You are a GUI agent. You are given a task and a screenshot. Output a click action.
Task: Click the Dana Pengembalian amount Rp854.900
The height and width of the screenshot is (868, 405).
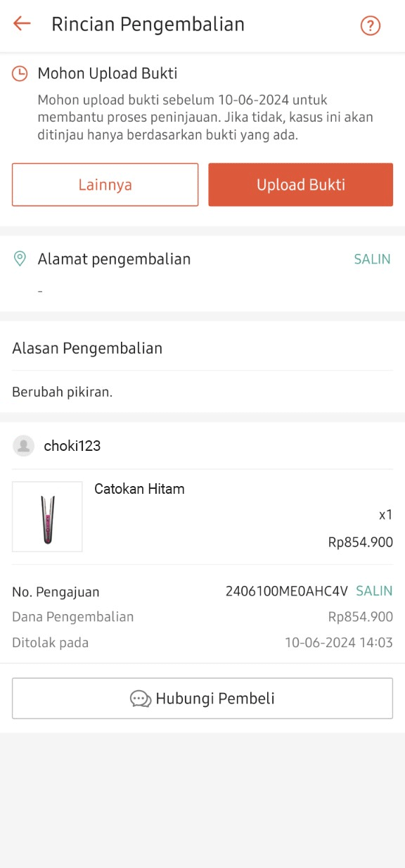[x=360, y=616]
